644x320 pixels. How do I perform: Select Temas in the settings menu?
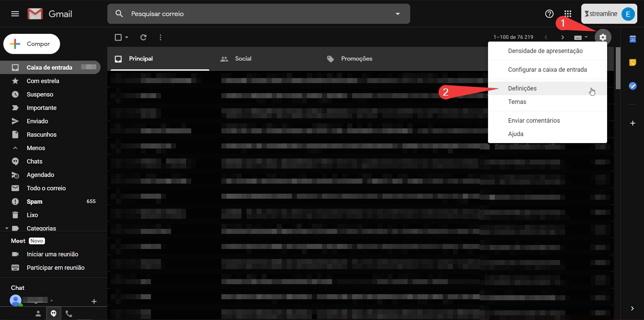point(517,102)
